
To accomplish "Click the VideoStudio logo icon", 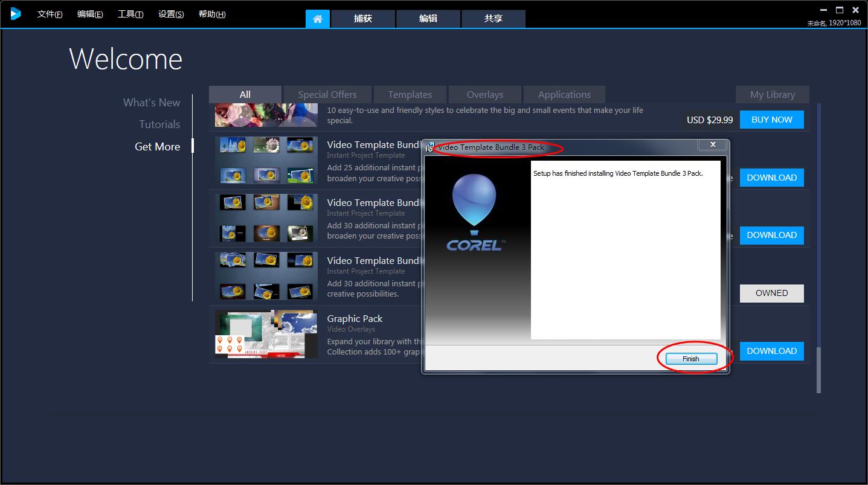I will pyautogui.click(x=15, y=13).
